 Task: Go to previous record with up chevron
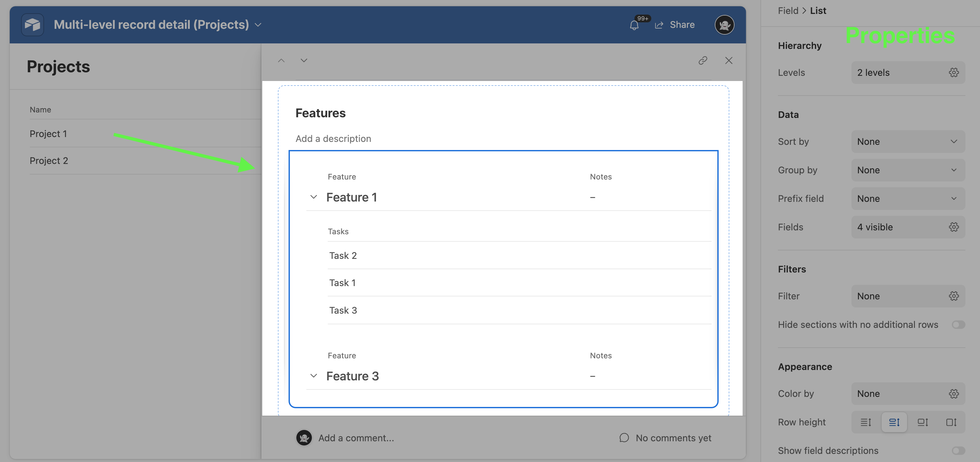pyautogui.click(x=281, y=61)
